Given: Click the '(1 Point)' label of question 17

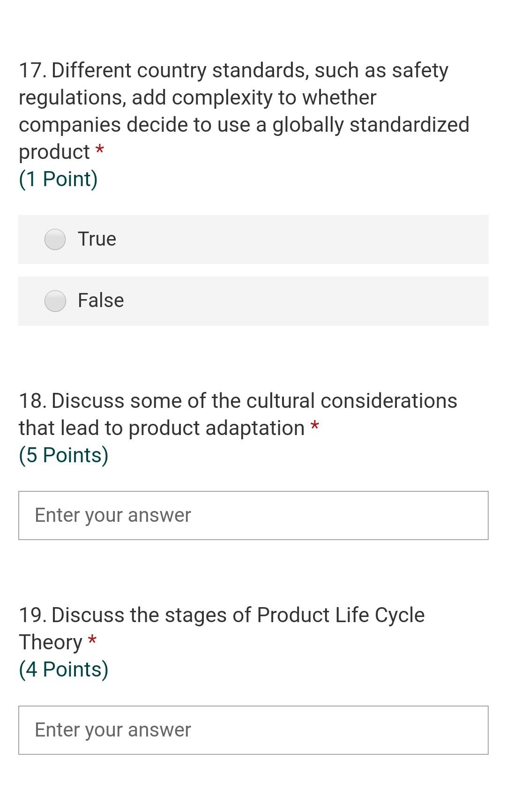Looking at the screenshot, I should click(x=58, y=178).
